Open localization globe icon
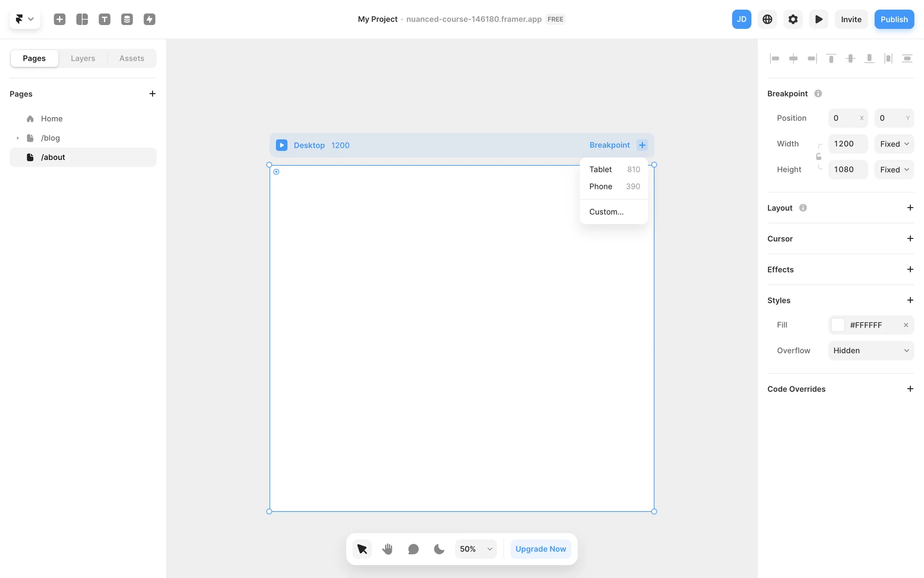The height and width of the screenshot is (578, 924). (767, 19)
